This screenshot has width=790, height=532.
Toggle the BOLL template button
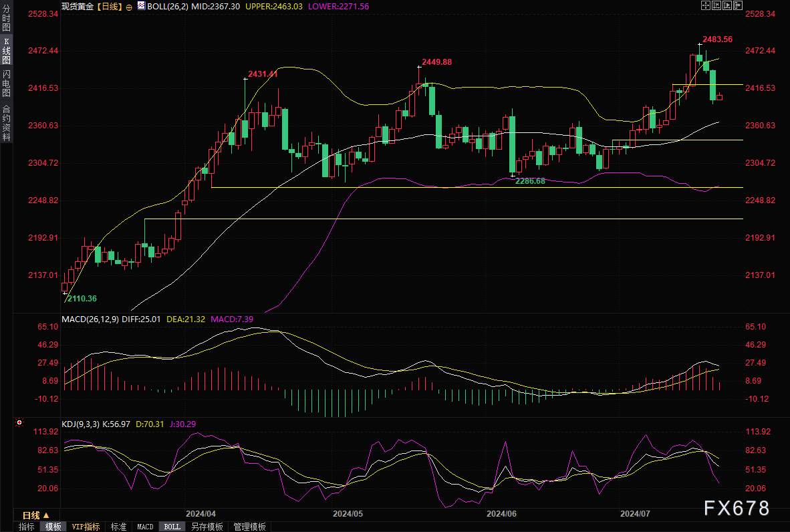[x=172, y=527]
